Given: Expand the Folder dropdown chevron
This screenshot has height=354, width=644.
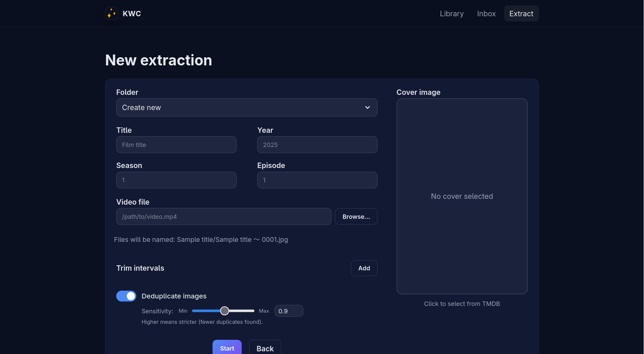Looking at the screenshot, I should 367,107.
